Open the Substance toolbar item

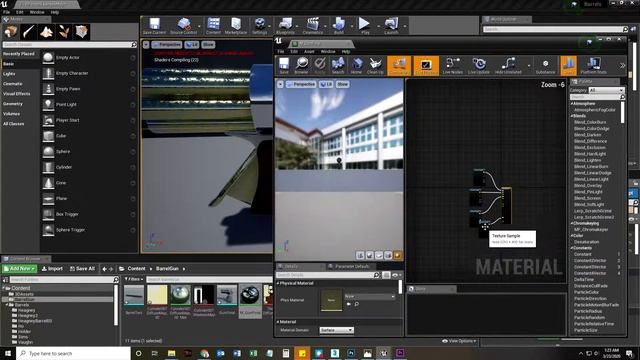click(545, 66)
